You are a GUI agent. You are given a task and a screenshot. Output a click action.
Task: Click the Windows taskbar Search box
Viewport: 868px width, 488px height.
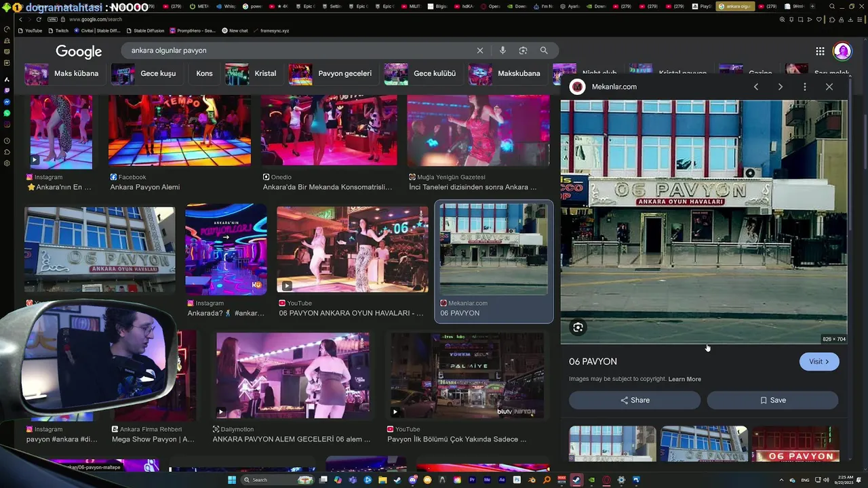coord(277,480)
